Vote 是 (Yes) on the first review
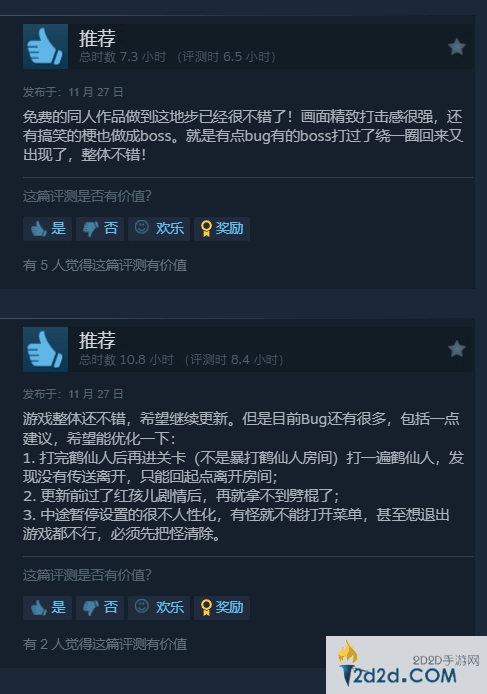The width and height of the screenshot is (487, 694). pyautogui.click(x=47, y=229)
